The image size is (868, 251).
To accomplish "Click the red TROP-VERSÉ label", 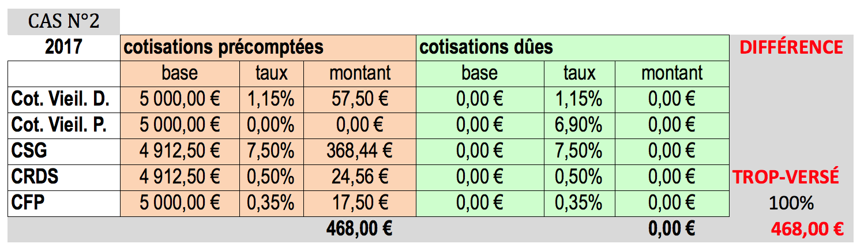I will pyautogui.click(x=786, y=178).
